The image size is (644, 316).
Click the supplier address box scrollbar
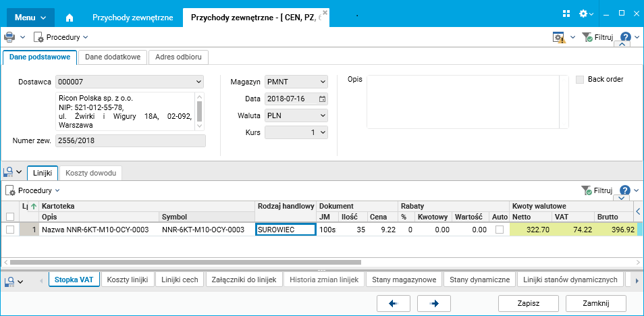click(x=200, y=111)
